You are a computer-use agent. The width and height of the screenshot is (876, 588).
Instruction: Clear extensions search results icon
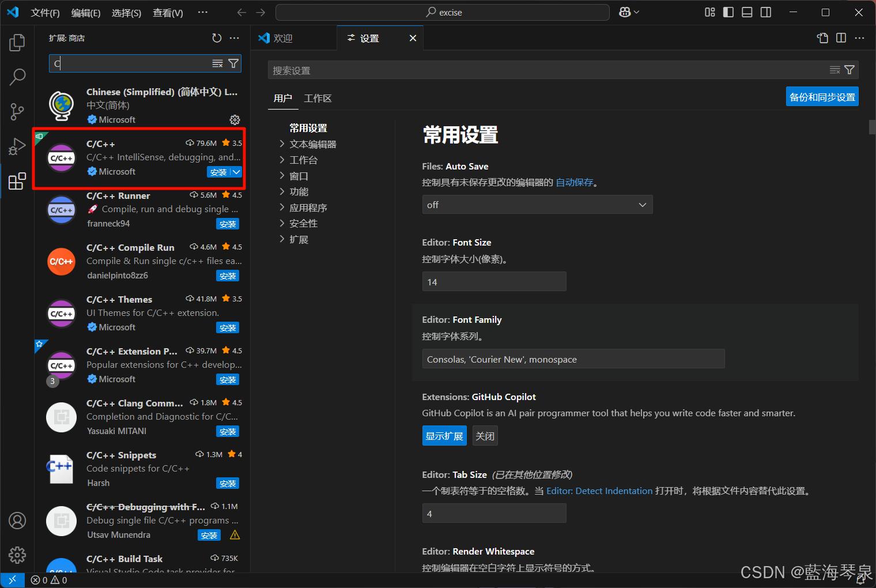[217, 63]
